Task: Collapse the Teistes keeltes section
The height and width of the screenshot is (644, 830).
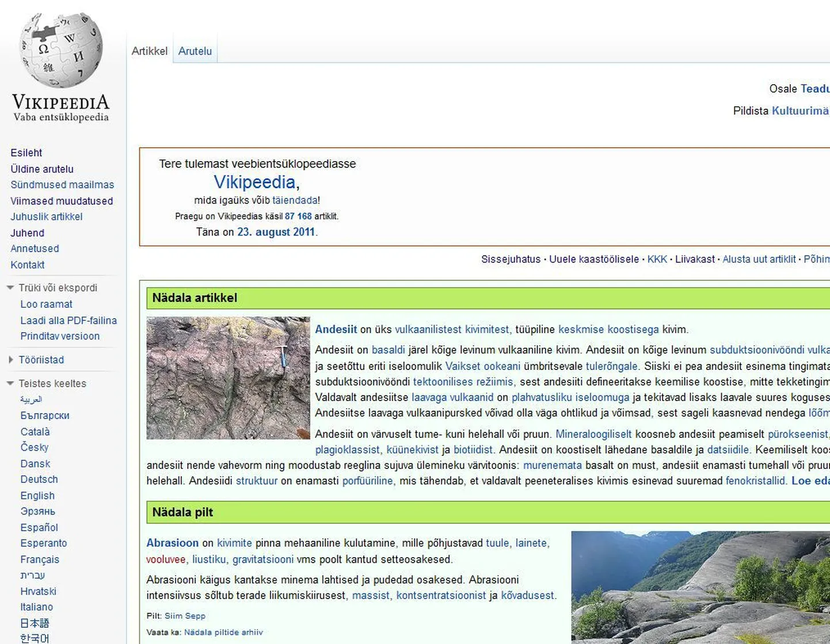Action: click(10, 383)
